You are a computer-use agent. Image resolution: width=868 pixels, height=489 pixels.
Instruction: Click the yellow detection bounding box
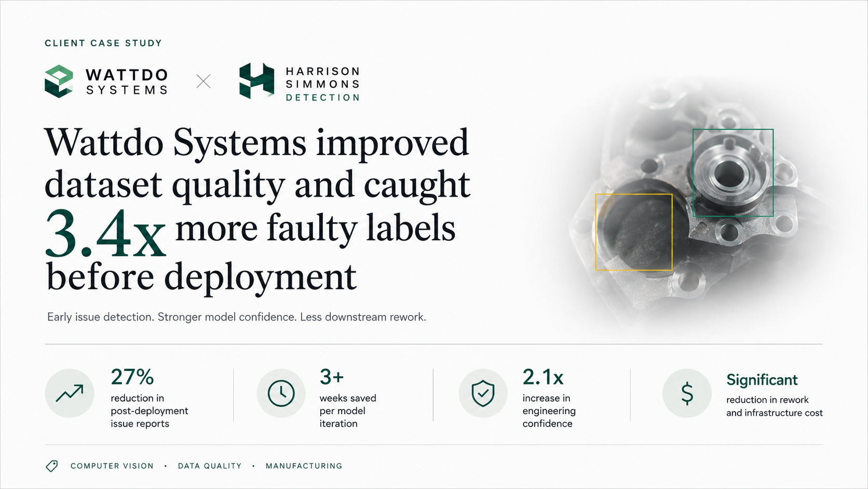coord(634,232)
